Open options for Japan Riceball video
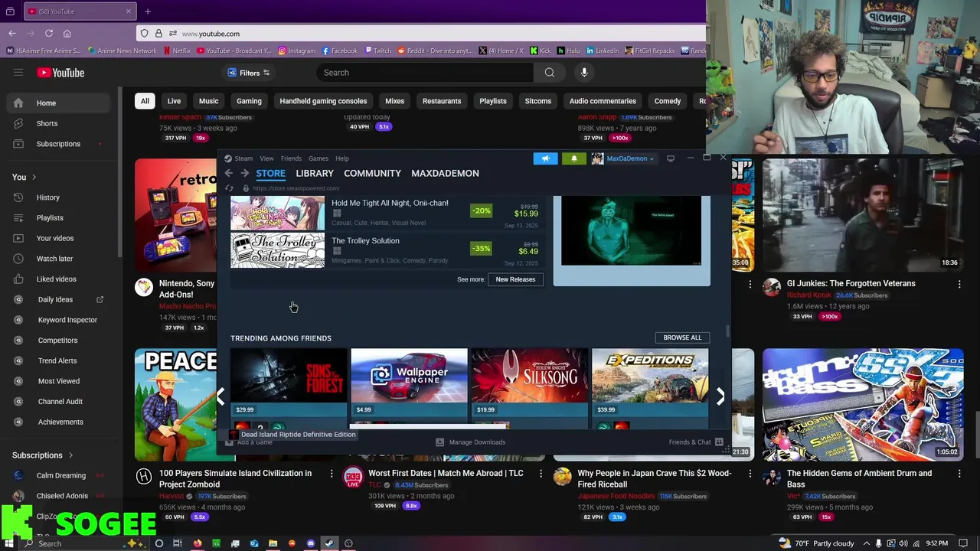 (750, 474)
